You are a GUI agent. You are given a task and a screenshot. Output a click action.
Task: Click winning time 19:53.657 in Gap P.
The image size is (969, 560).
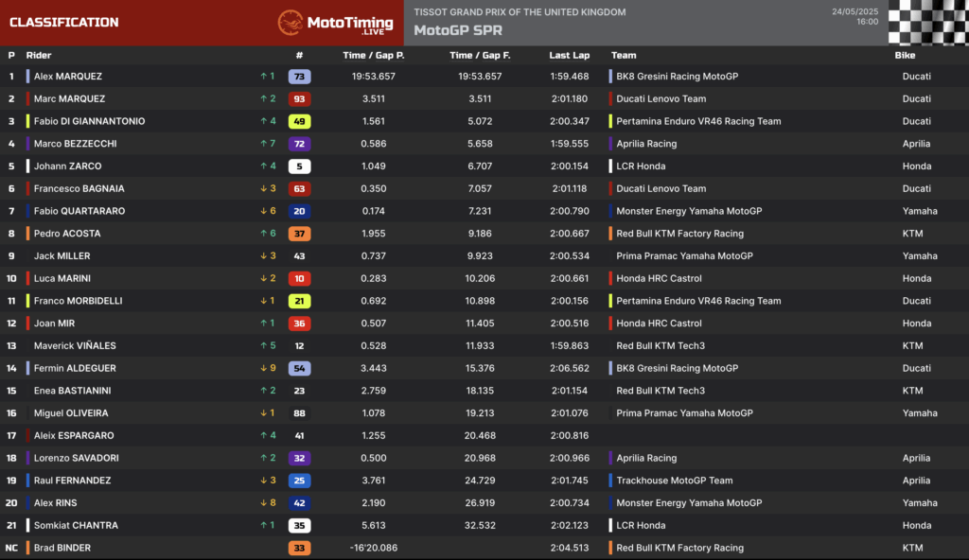(373, 76)
